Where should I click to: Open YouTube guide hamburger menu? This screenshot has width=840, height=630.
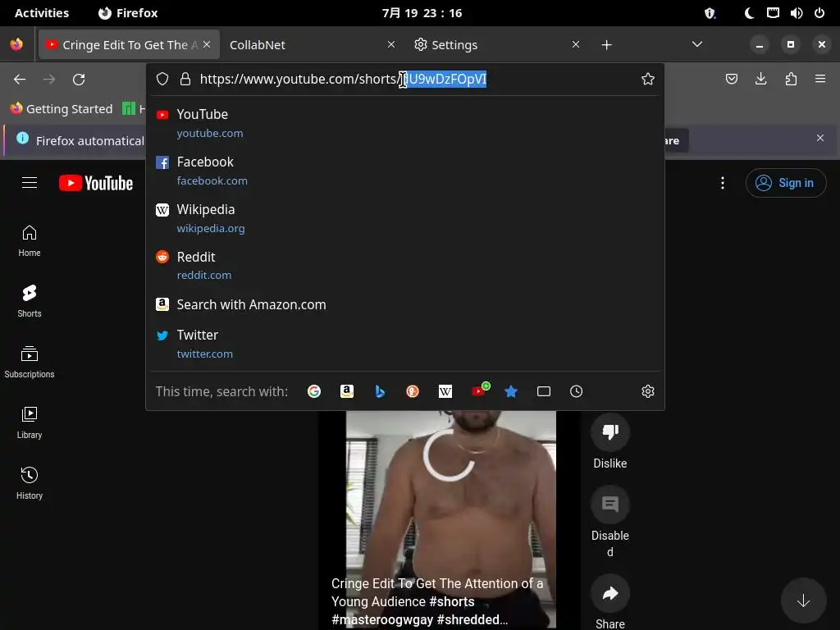click(30, 183)
